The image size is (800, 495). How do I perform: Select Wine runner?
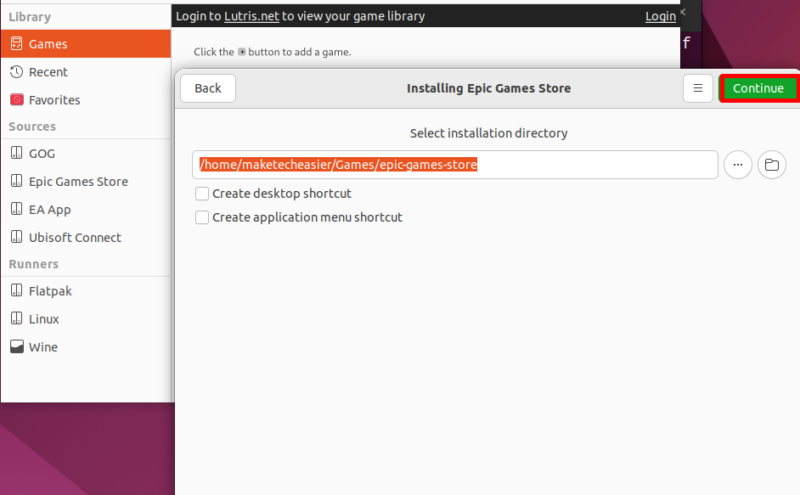pyautogui.click(x=86, y=348)
